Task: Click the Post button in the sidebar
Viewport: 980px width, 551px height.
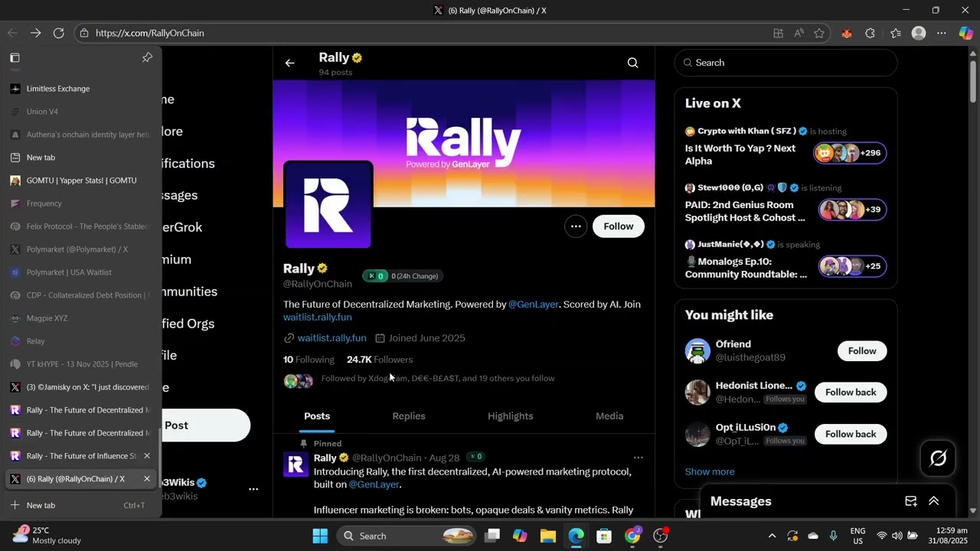Action: 207,425
